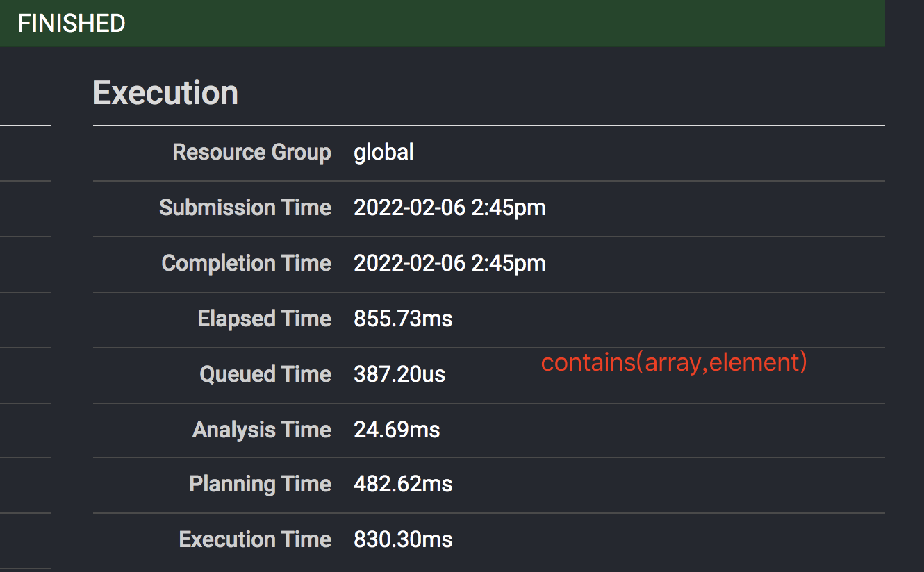924x572 pixels.
Task: Click the red contains(array,element) annotation
Action: pyautogui.click(x=674, y=362)
